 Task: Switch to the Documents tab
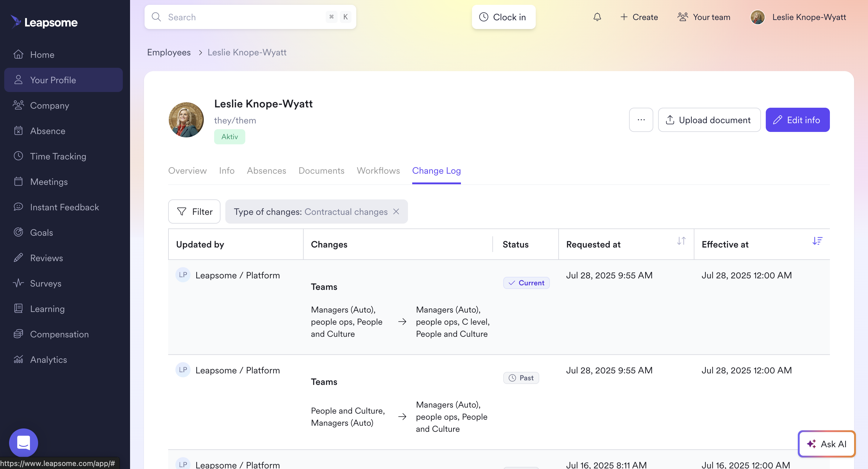pyautogui.click(x=321, y=171)
